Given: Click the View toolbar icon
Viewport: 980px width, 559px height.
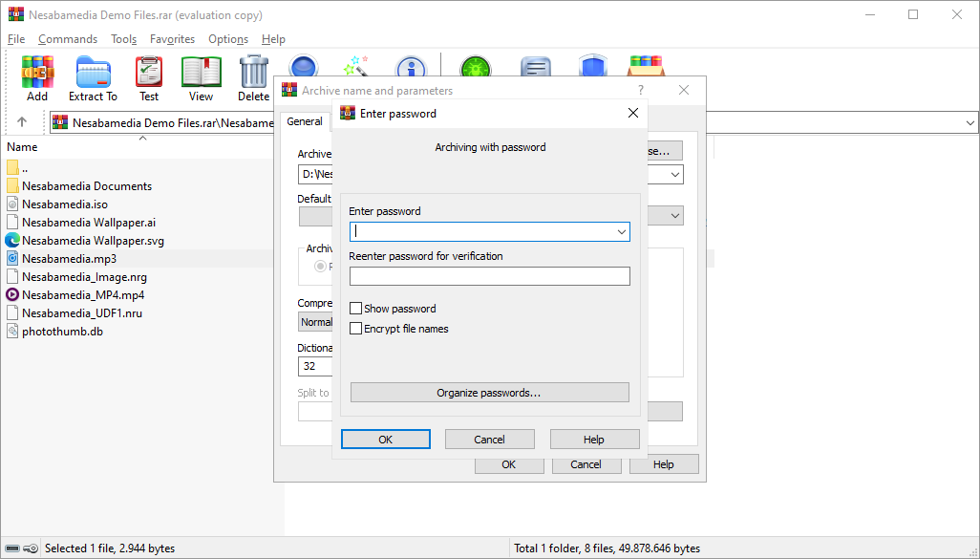Looking at the screenshot, I should (x=201, y=73).
